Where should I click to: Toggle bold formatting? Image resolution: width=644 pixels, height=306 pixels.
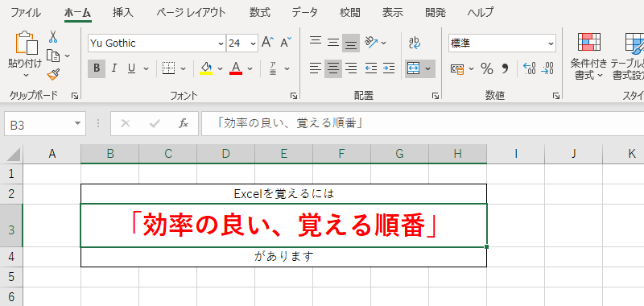(x=97, y=68)
